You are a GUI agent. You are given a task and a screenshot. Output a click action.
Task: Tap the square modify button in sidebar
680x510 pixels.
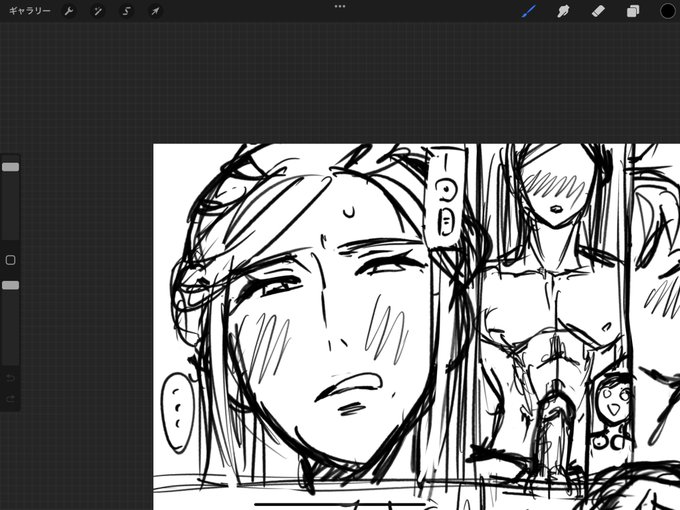10,260
